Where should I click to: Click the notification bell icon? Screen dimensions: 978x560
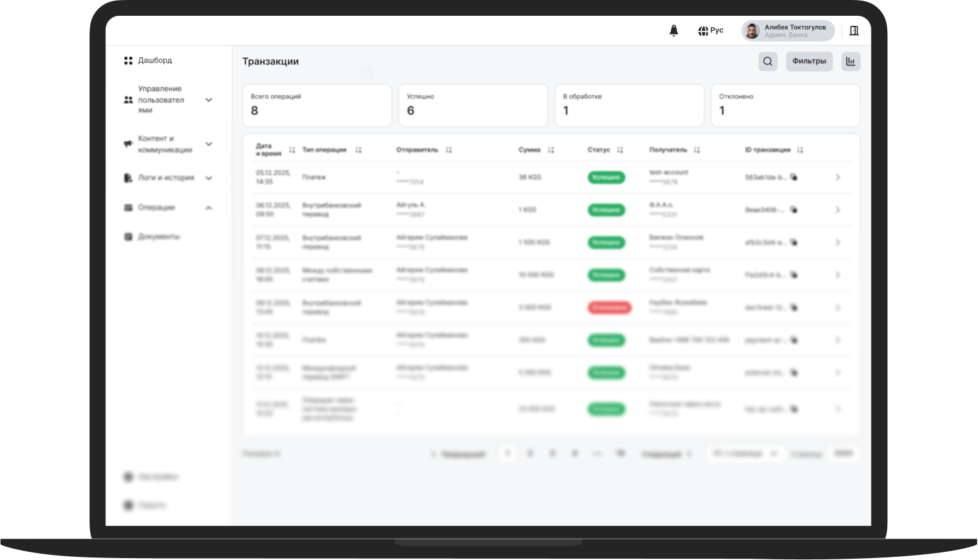[673, 31]
